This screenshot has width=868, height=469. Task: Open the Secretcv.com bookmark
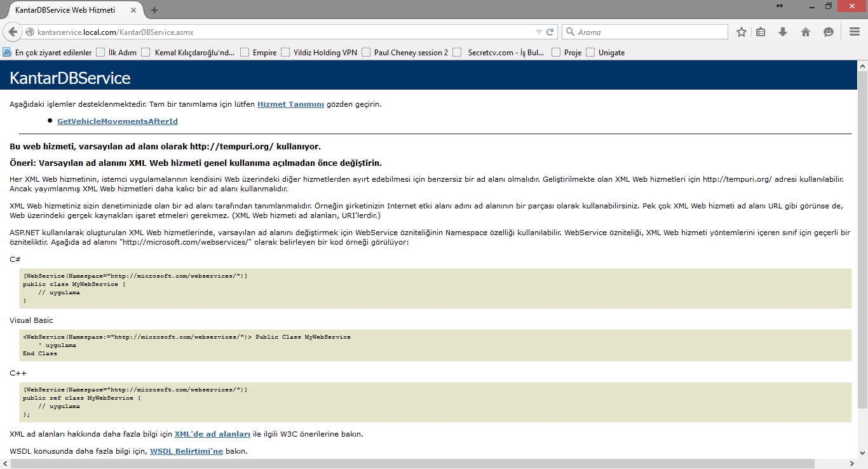pos(499,53)
